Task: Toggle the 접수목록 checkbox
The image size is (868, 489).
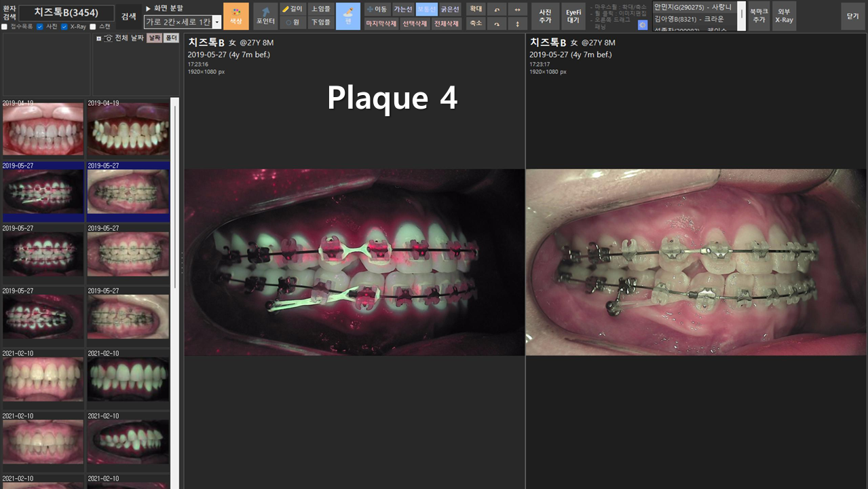Action: [5, 26]
